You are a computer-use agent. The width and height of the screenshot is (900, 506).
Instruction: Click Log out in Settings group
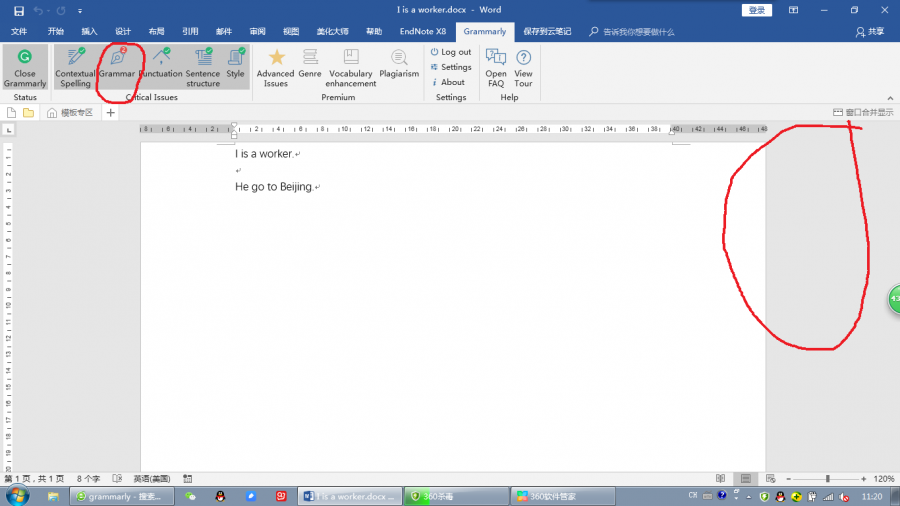[x=451, y=52]
